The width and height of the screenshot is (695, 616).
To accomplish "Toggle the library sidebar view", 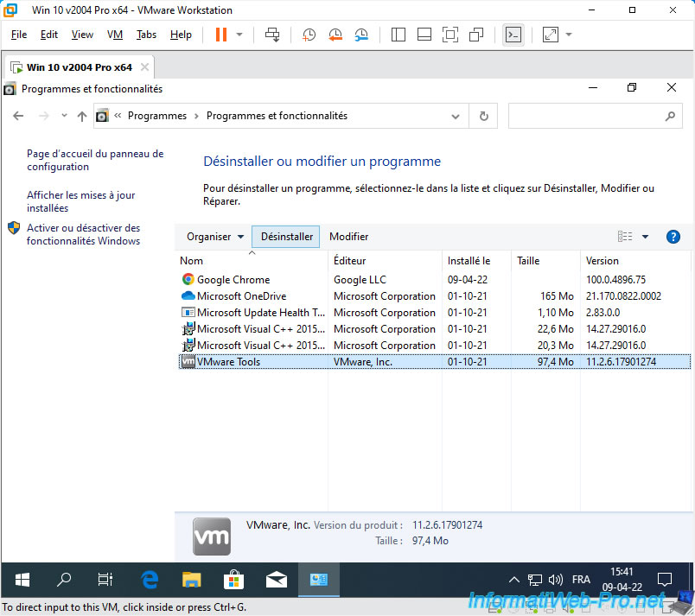I will pos(398,35).
